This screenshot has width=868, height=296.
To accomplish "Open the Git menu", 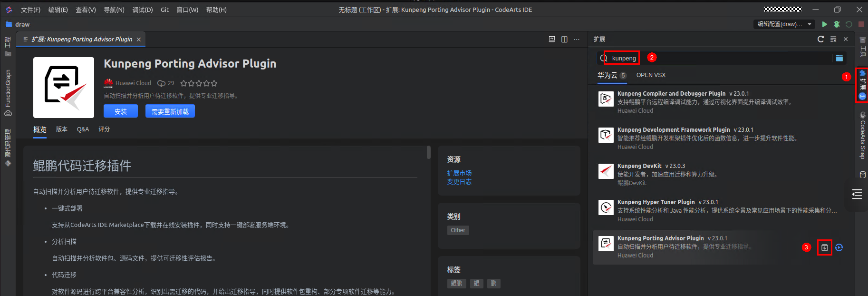I will click(164, 10).
